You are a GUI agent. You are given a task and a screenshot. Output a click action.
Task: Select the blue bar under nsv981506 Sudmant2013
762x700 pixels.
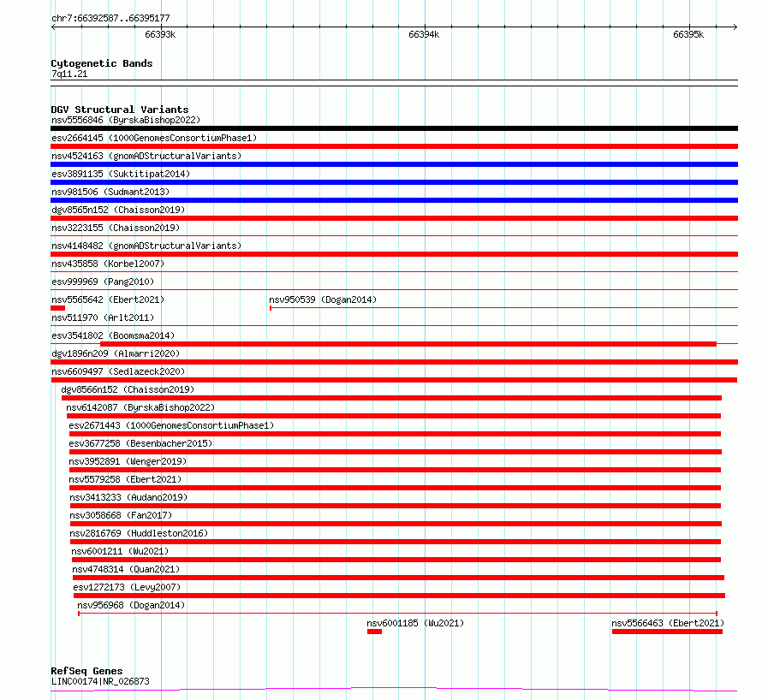[x=394, y=200]
